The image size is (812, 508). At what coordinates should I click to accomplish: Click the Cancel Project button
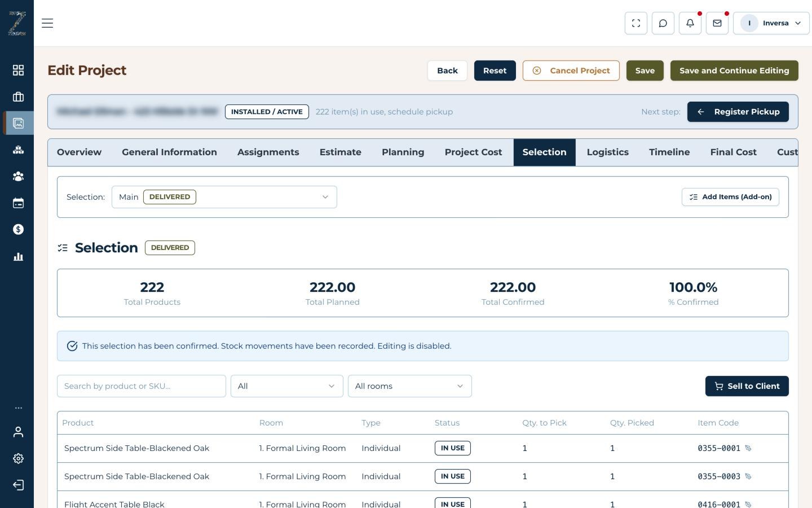571,71
